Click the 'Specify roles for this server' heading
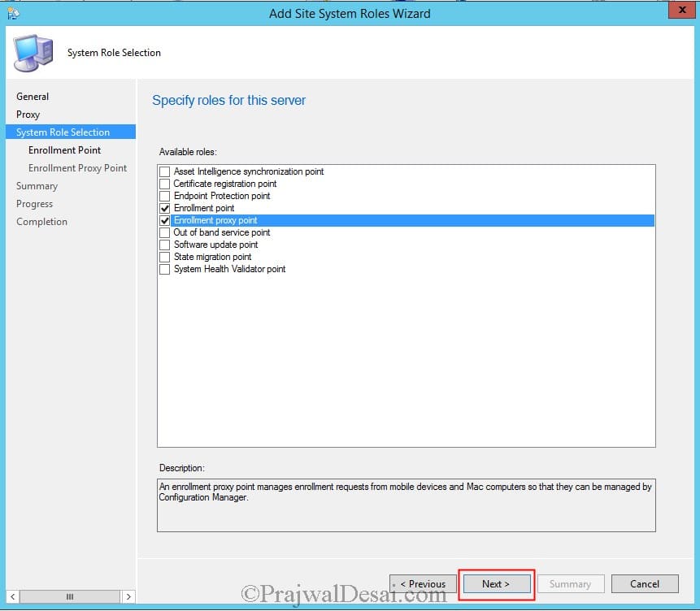Screen dimensions: 700x611 click(x=229, y=101)
